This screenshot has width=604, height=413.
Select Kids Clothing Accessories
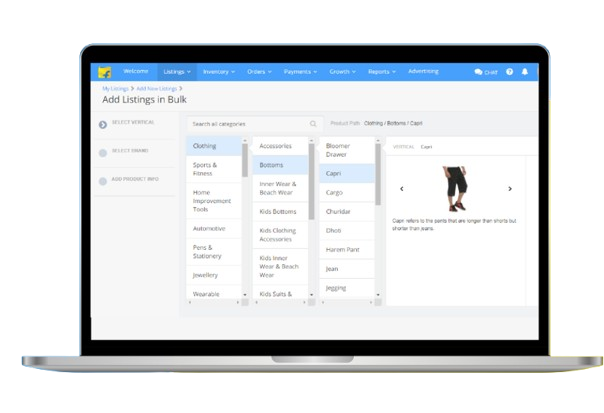pos(280,235)
